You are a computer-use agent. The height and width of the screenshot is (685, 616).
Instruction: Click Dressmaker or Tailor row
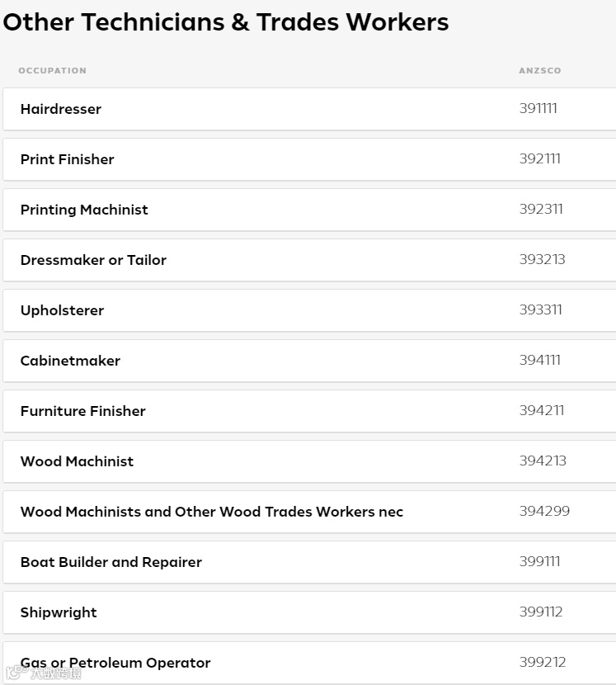(x=93, y=260)
